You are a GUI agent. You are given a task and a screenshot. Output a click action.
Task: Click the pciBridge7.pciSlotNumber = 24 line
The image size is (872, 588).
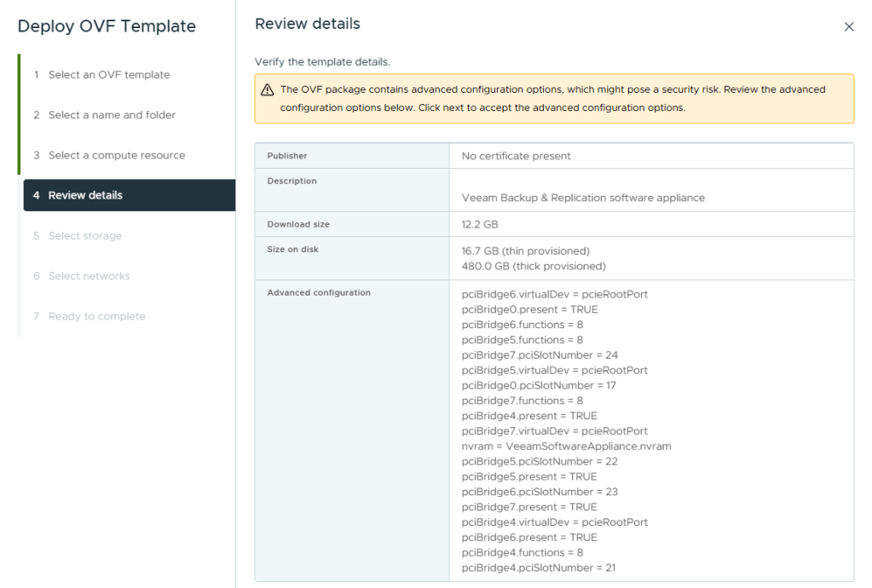pyautogui.click(x=540, y=355)
